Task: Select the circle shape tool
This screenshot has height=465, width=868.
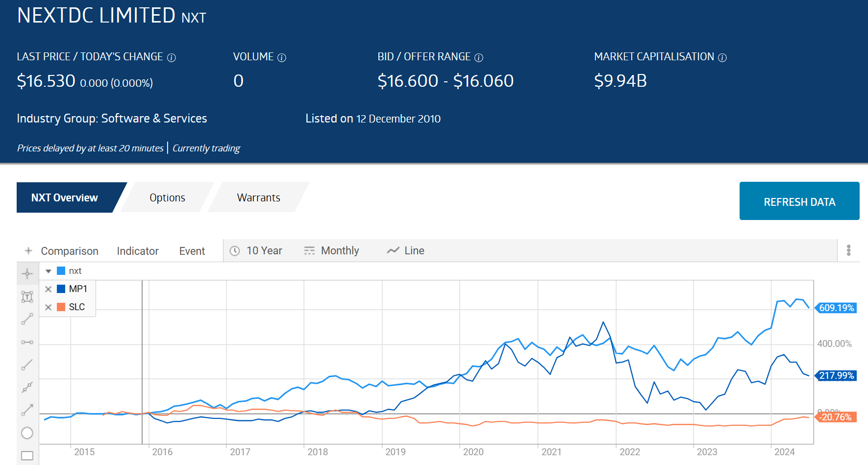Action: pyautogui.click(x=27, y=433)
